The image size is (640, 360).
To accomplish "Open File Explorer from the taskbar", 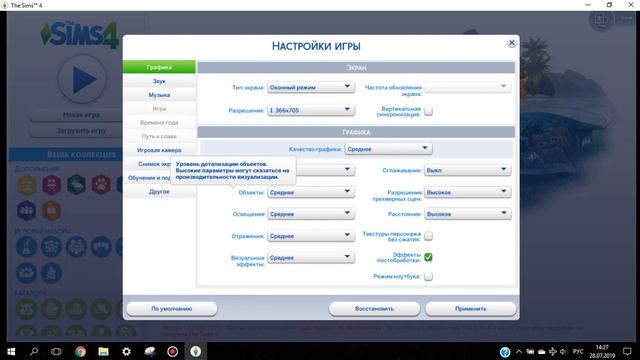I will [103, 351].
